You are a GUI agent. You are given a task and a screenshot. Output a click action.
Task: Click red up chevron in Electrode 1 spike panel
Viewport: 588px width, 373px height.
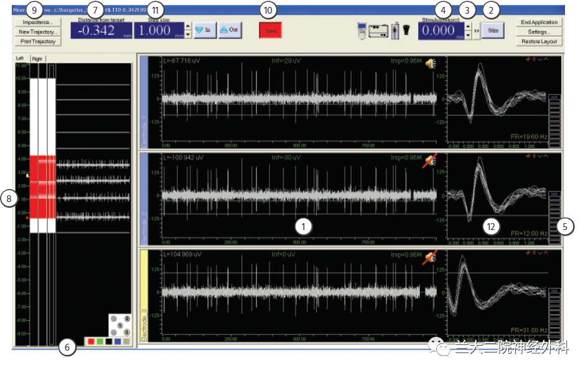coord(546,59)
